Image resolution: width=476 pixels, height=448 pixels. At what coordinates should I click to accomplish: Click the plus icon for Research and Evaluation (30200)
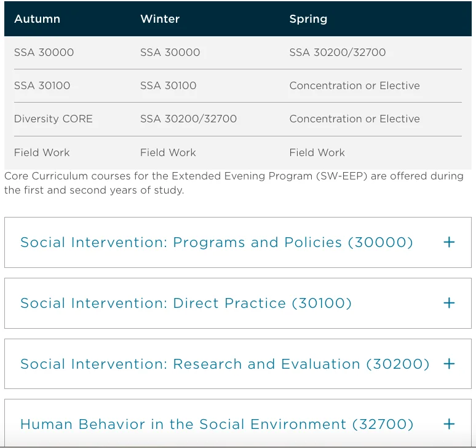[449, 364]
